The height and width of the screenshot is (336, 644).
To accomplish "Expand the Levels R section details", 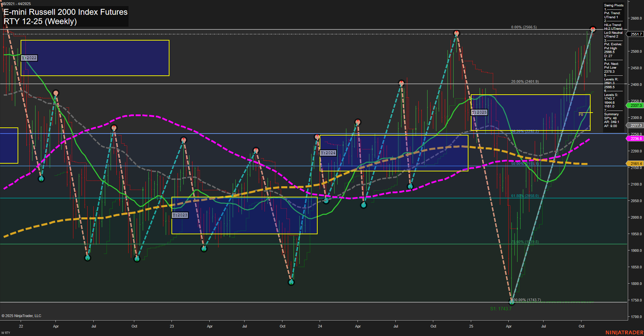I will pyautogui.click(x=612, y=79).
